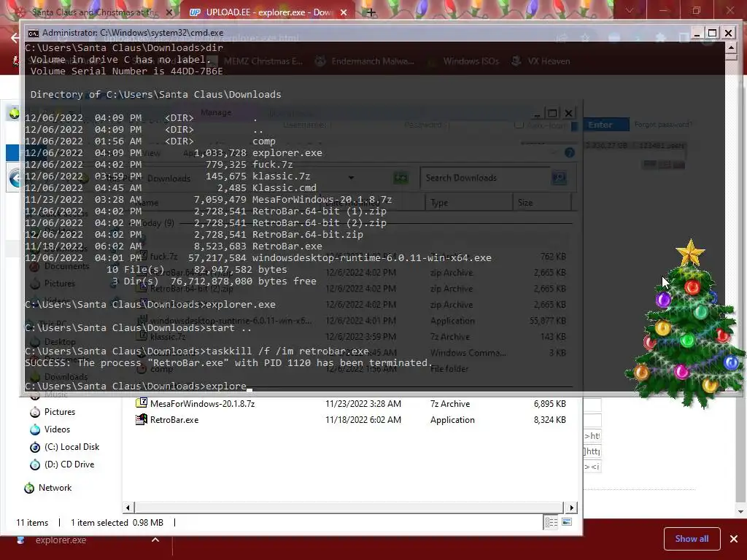Close the Santa Claus and Christmas tab
The height and width of the screenshot is (560, 747).
[169, 12]
